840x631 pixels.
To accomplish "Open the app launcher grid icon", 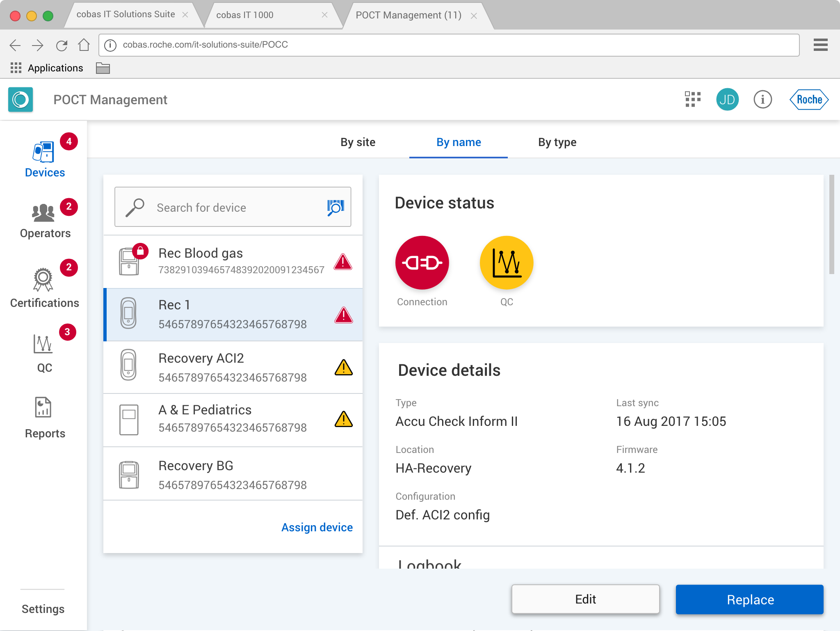I will [x=693, y=99].
